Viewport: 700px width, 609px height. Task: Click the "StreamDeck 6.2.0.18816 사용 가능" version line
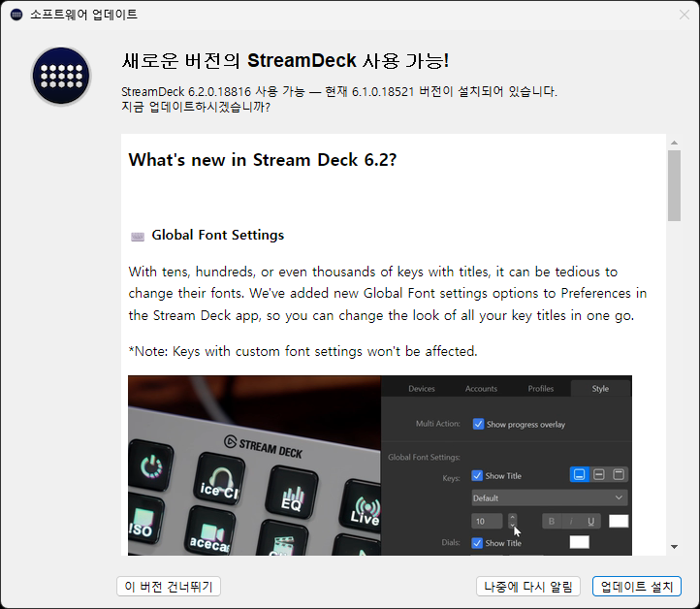coord(338,91)
